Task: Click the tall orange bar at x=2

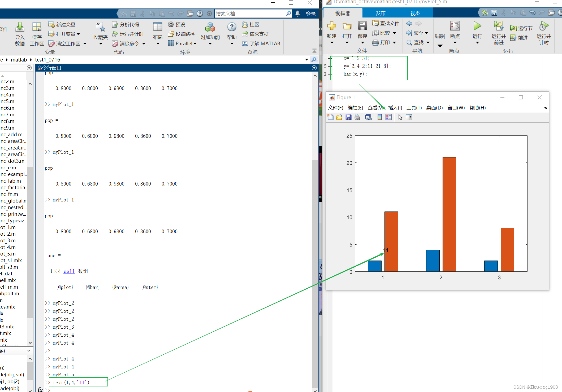Action: 449,214
